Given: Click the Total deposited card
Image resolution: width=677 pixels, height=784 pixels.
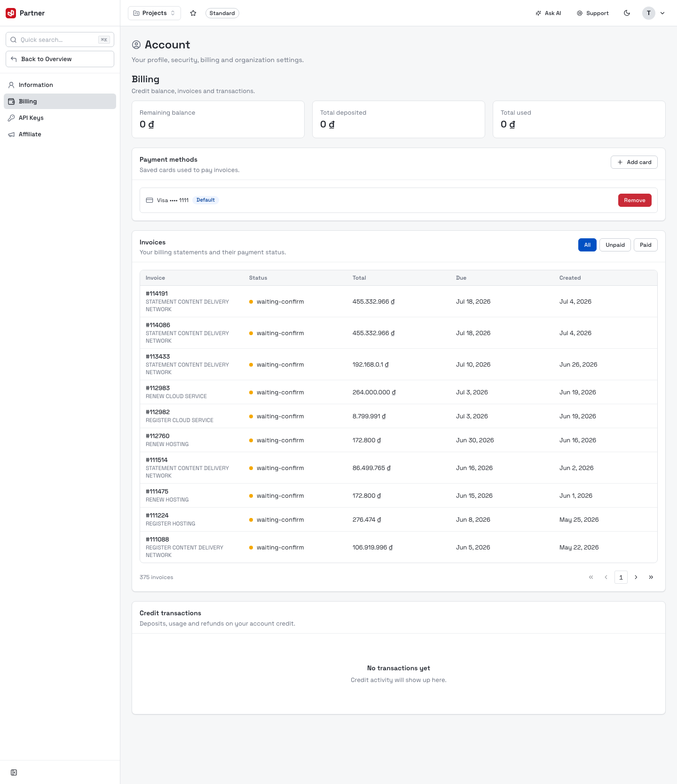Looking at the screenshot, I should [399, 119].
